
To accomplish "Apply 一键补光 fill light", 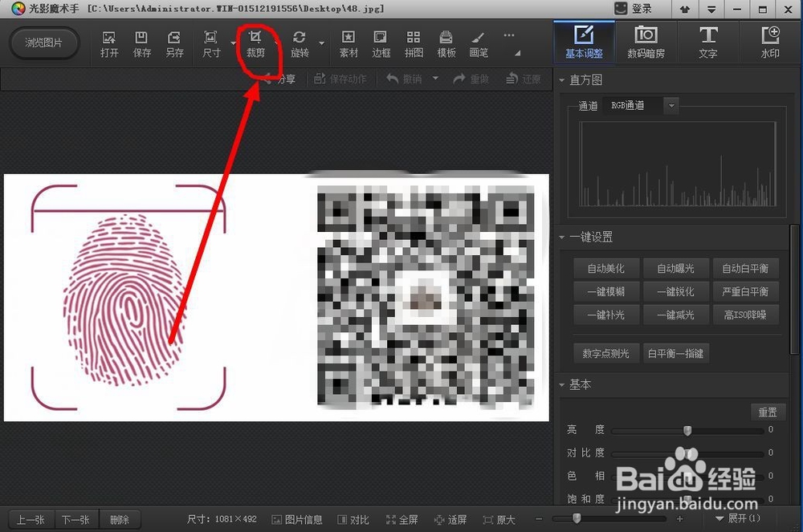I will 606,315.
